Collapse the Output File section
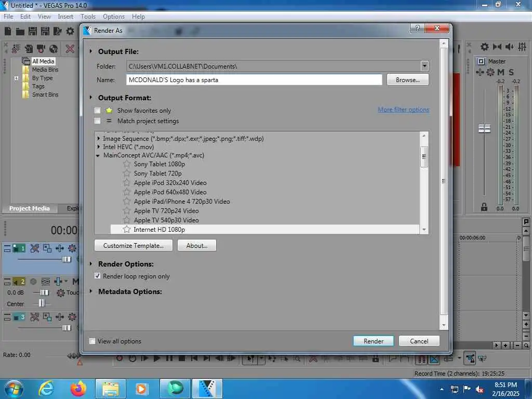This screenshot has width=532, height=399. coord(91,51)
